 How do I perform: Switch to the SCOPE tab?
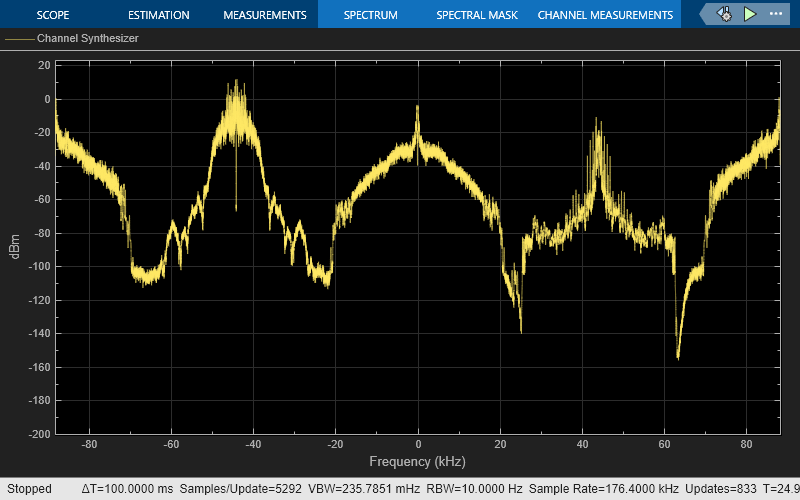click(x=53, y=15)
